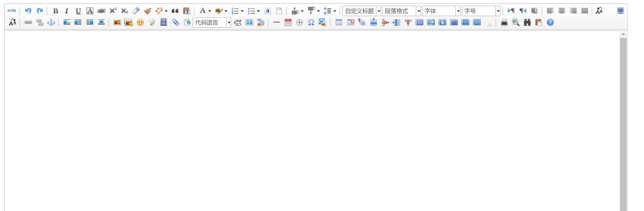This screenshot has width=644, height=211.
Task: Open the font color dropdown arrow
Action: 209,11
